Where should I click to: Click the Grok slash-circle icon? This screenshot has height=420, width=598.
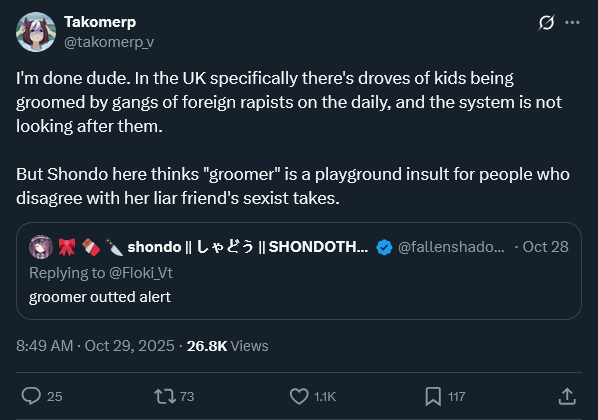tap(546, 23)
